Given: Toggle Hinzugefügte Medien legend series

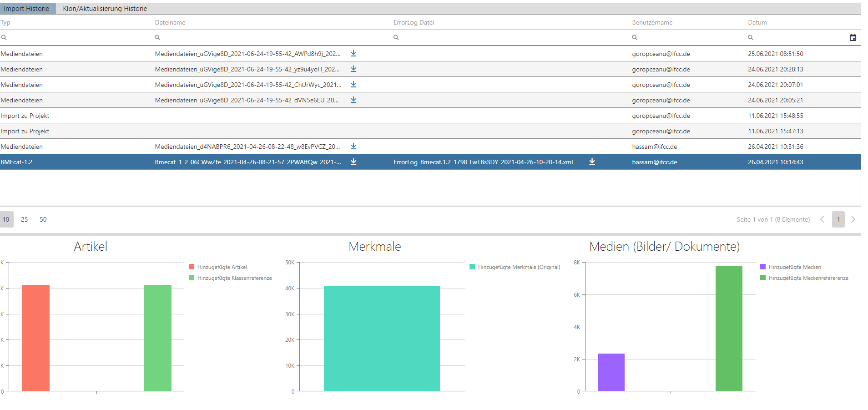Looking at the screenshot, I should 791,267.
